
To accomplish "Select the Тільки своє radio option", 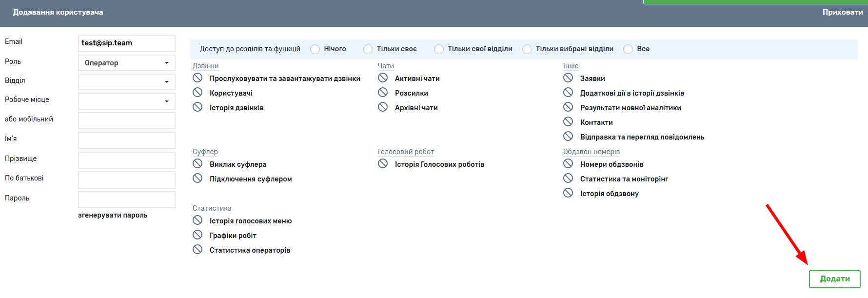I will point(368,49).
